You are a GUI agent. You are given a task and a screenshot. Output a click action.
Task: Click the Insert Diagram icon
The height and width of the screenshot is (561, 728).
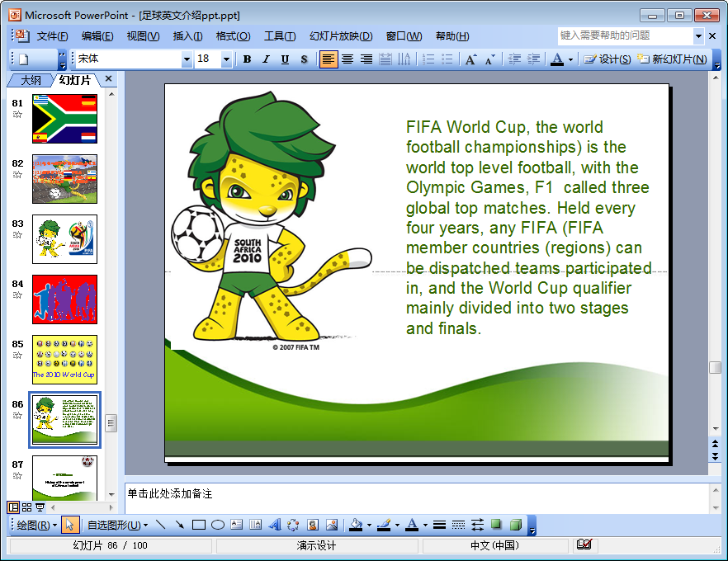(x=294, y=525)
